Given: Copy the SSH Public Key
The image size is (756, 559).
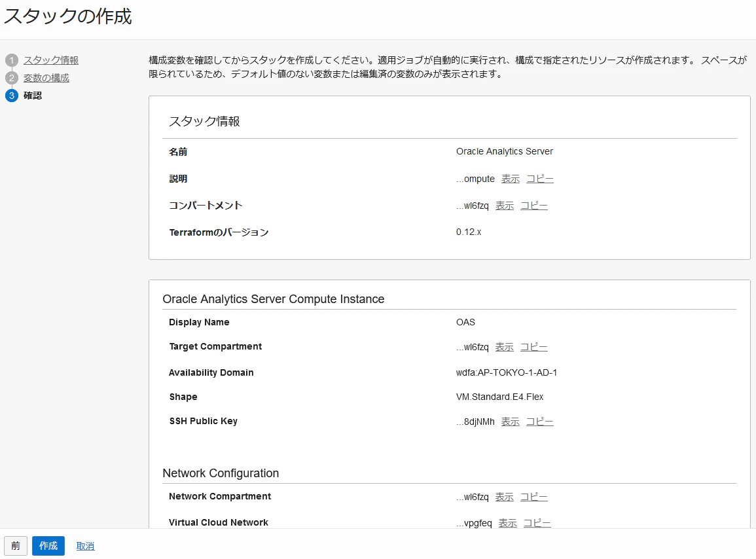Looking at the screenshot, I should pos(539,422).
